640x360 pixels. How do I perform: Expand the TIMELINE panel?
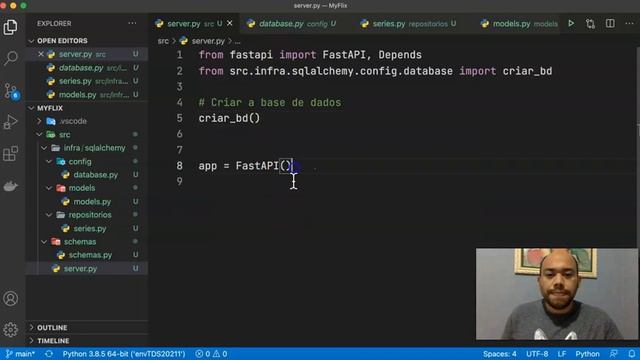[x=53, y=341]
